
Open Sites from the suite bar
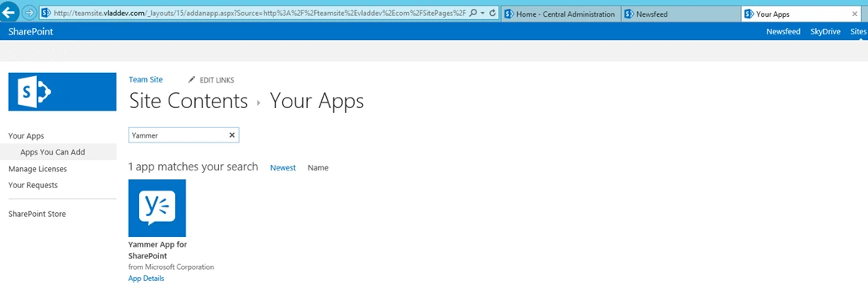pos(858,31)
